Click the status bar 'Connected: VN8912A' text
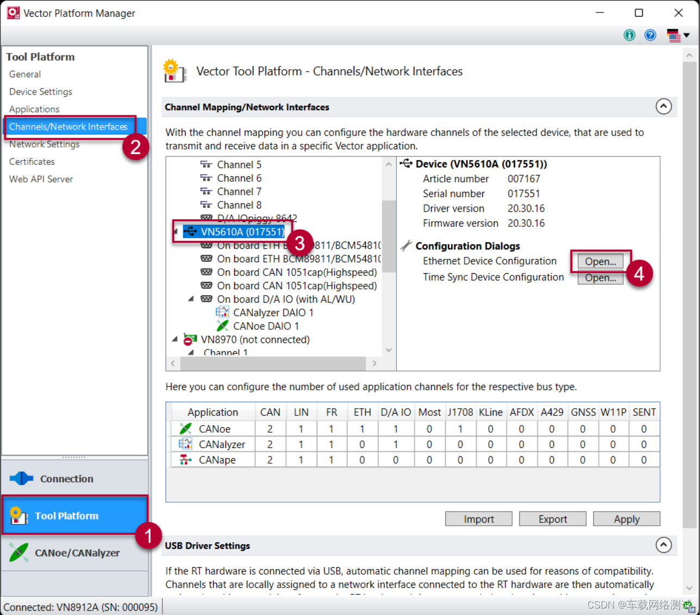The height and width of the screenshot is (615, 700). 81,607
